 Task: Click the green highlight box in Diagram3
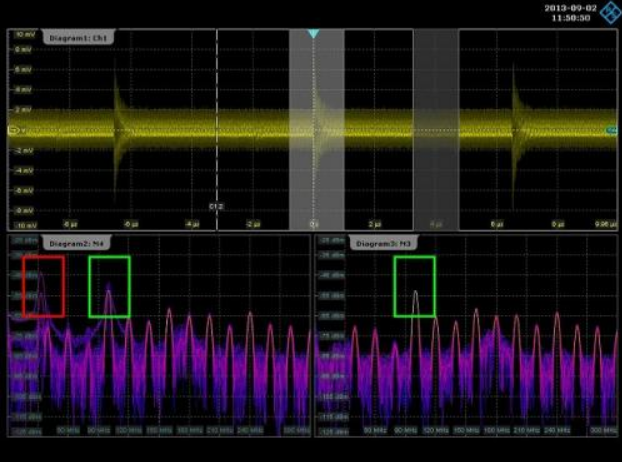pyautogui.click(x=414, y=286)
